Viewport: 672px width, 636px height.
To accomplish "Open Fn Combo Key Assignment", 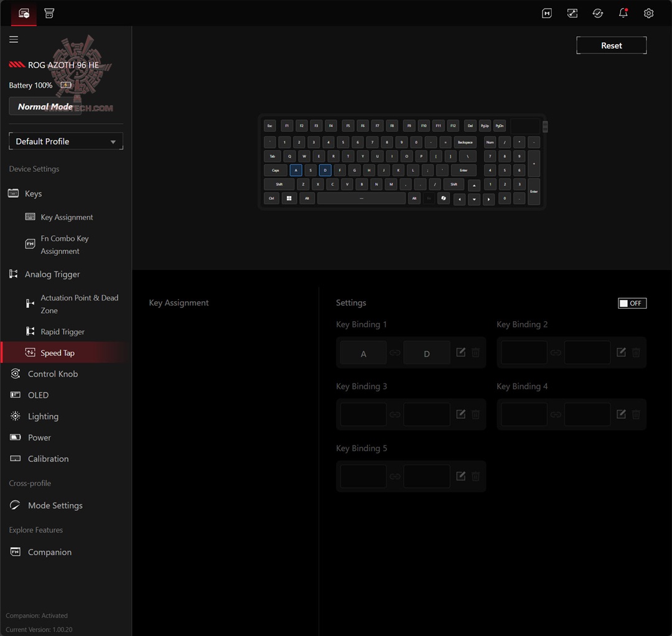I will click(66, 245).
